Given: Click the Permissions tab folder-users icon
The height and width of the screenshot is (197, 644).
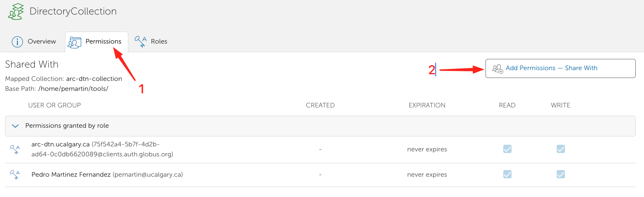Looking at the screenshot, I should point(75,42).
